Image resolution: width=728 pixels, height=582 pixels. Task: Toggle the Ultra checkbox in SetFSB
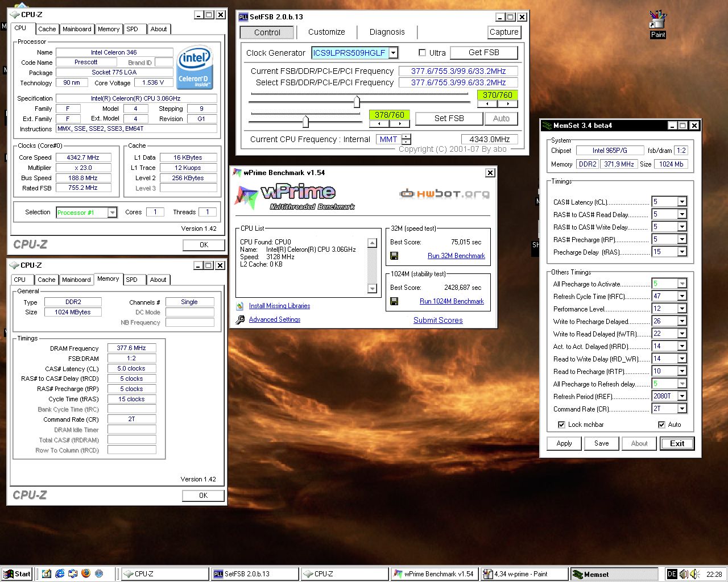pos(422,53)
